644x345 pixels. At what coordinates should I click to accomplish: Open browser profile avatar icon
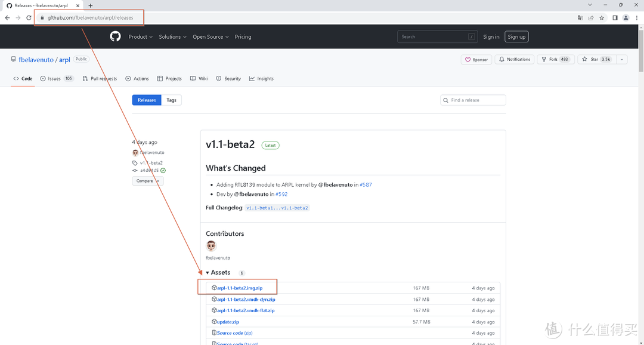(x=626, y=18)
